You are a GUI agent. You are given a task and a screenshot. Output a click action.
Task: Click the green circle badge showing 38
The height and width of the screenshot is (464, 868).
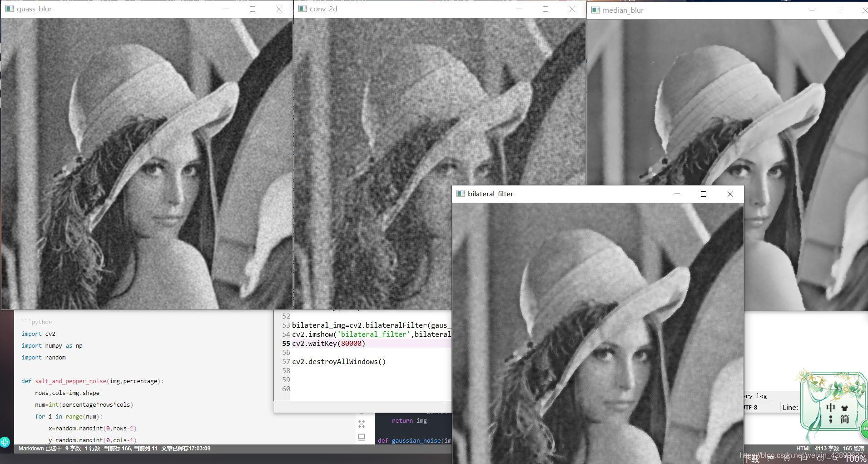point(864,428)
